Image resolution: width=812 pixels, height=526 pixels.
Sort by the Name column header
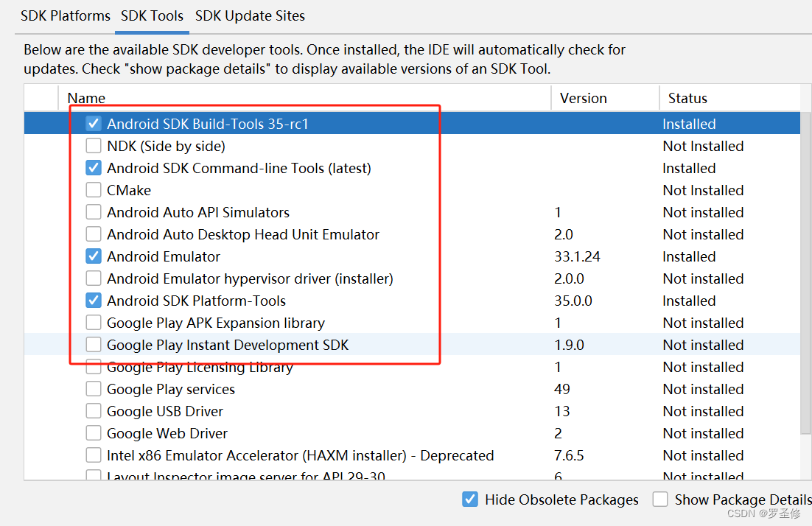coord(304,98)
